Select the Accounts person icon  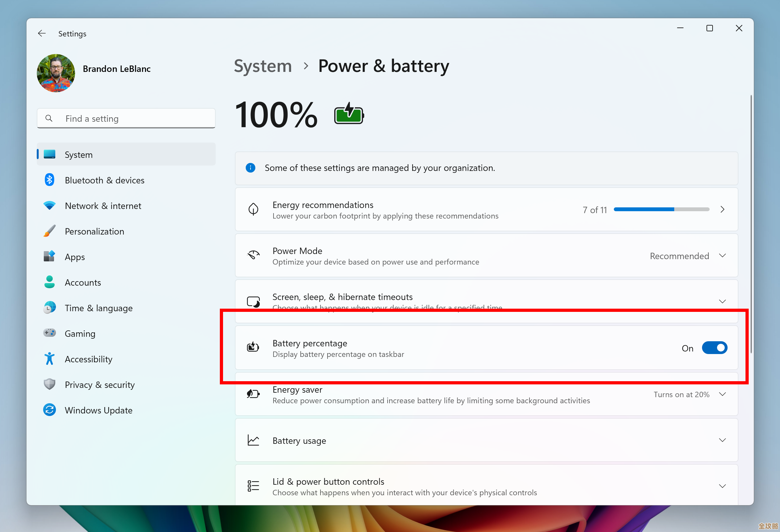(49, 282)
